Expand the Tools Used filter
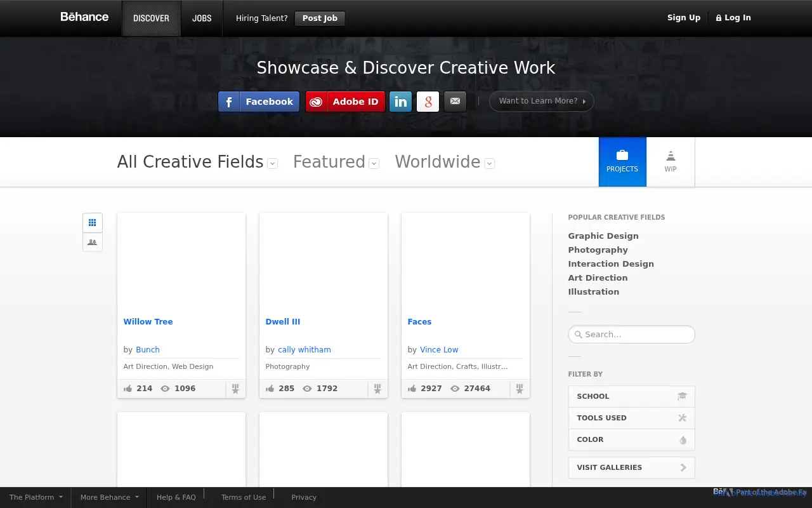Screen dimensions: 812x508 [x=632, y=418]
